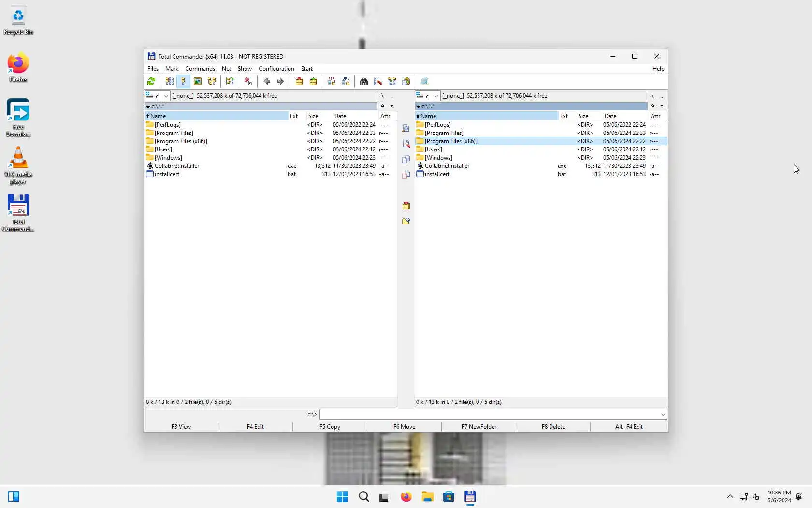
Task: Click the F5 Copy button
Action: (330, 427)
